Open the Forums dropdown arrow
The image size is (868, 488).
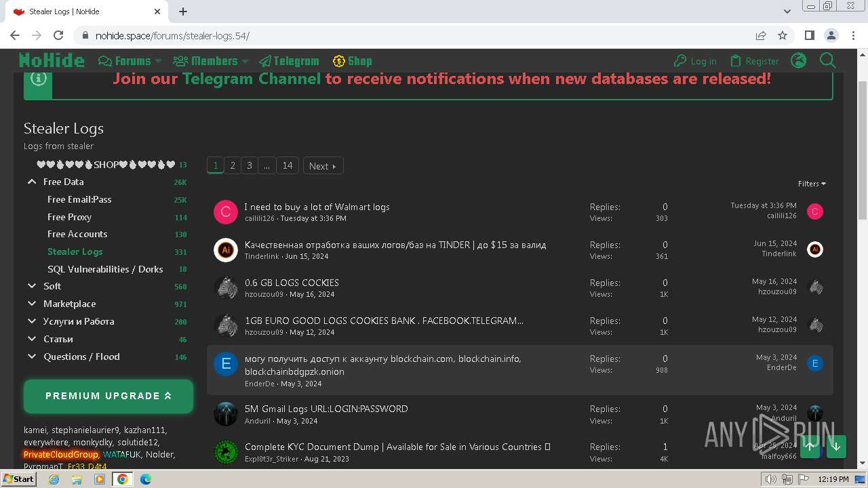158,61
